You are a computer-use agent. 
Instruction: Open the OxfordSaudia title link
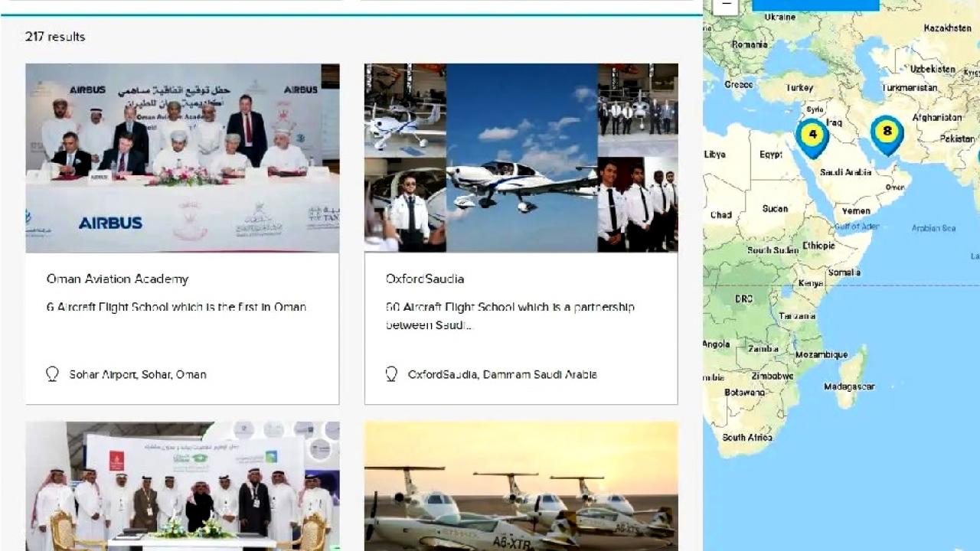[425, 279]
